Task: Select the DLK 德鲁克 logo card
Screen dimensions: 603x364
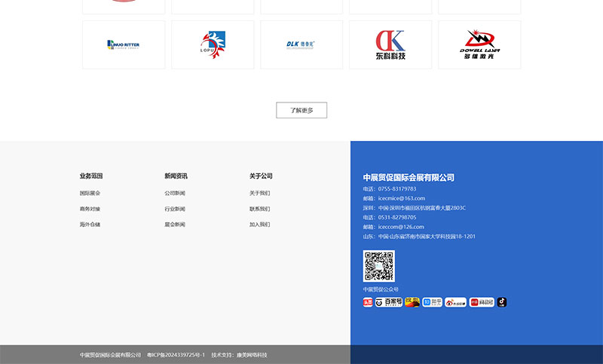Action: [301, 44]
